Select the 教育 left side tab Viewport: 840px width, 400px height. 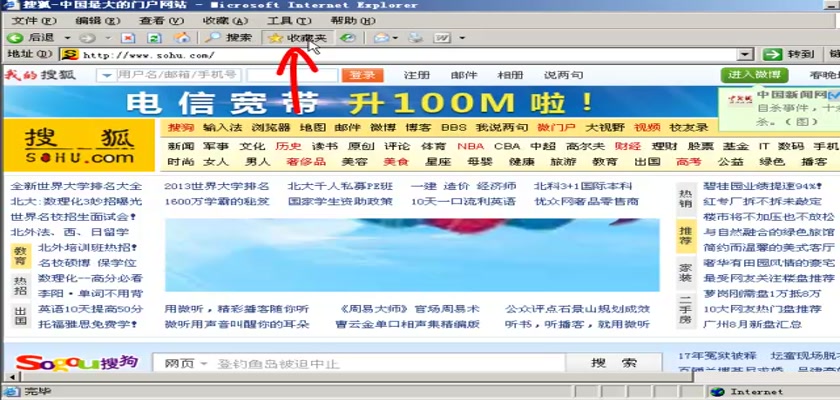pos(21,256)
